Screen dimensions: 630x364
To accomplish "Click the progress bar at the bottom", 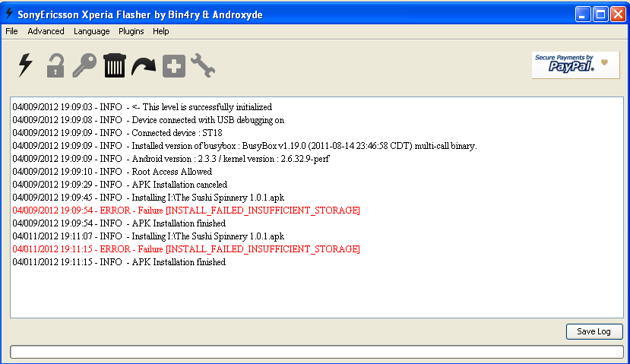I will tap(317, 352).
